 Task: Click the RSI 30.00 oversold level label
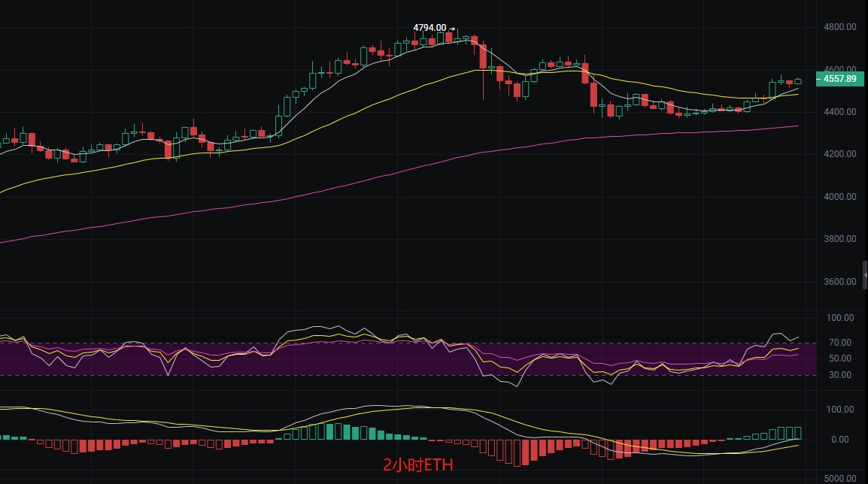pyautogui.click(x=839, y=375)
